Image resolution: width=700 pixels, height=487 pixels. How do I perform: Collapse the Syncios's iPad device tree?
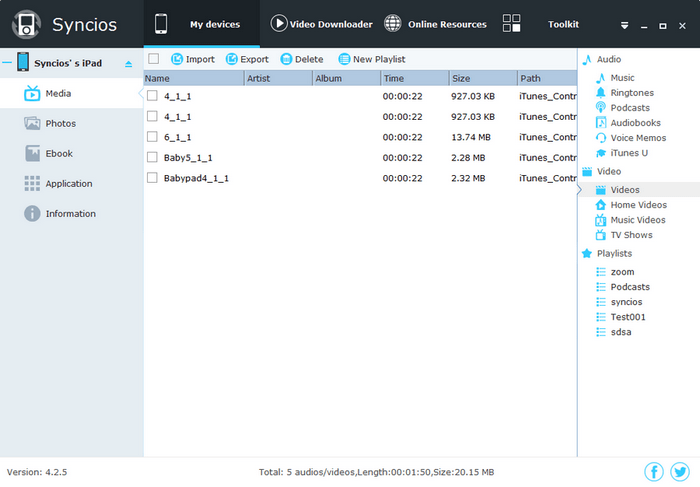coord(7,63)
